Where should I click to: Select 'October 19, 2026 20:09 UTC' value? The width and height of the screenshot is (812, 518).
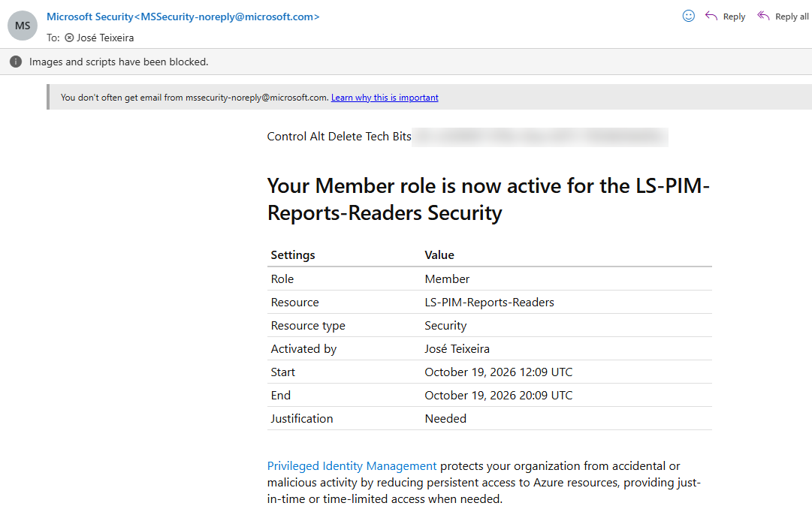tap(499, 396)
